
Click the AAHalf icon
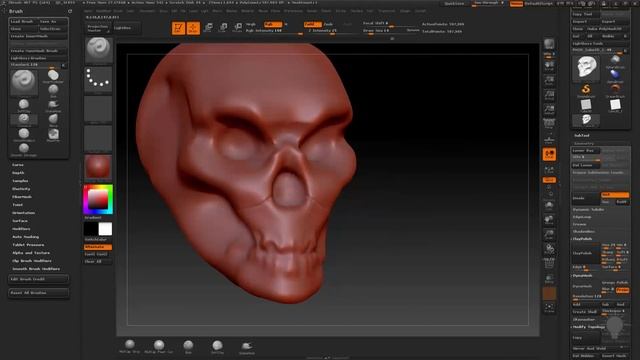tap(549, 110)
